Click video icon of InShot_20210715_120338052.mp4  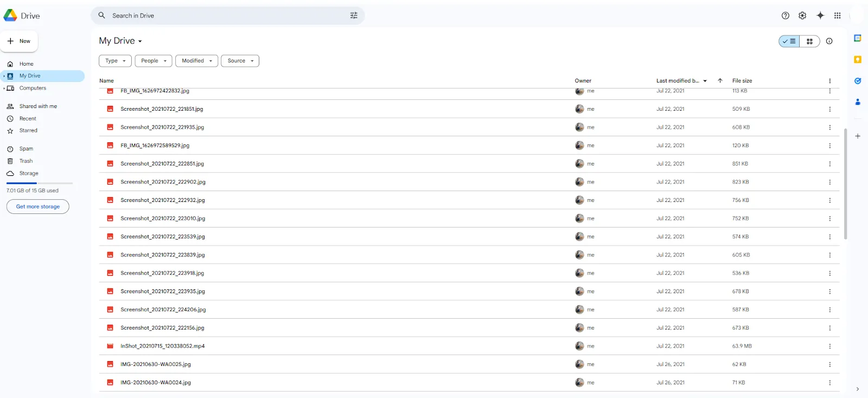(110, 346)
